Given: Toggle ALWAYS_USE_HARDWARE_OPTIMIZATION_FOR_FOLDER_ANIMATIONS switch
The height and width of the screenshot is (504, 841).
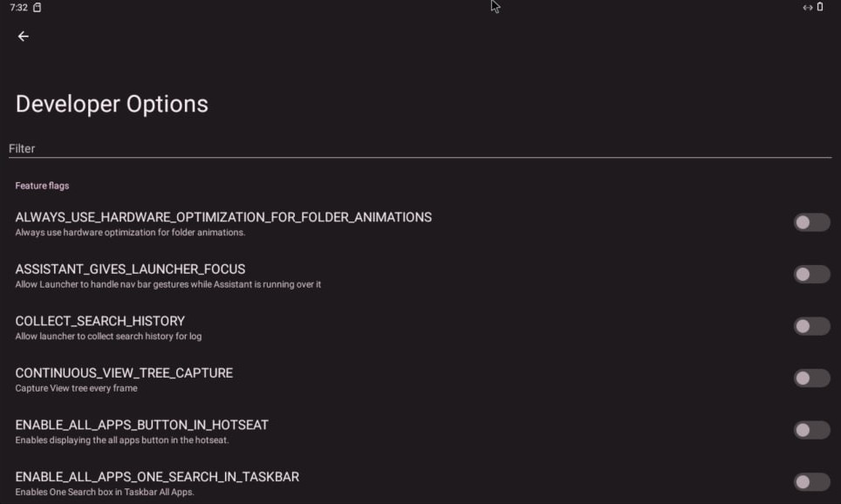Looking at the screenshot, I should point(811,222).
